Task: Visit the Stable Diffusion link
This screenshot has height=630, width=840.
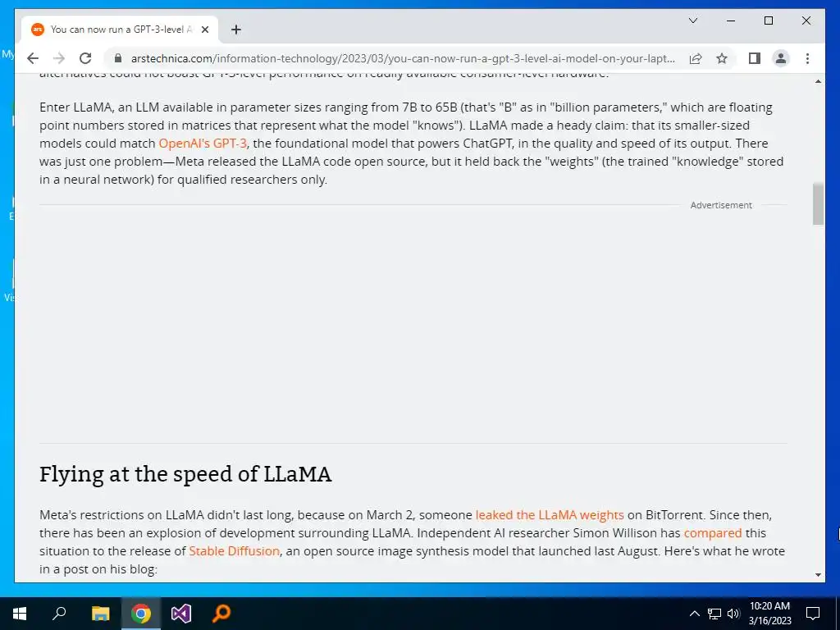Action: pyautogui.click(x=234, y=550)
